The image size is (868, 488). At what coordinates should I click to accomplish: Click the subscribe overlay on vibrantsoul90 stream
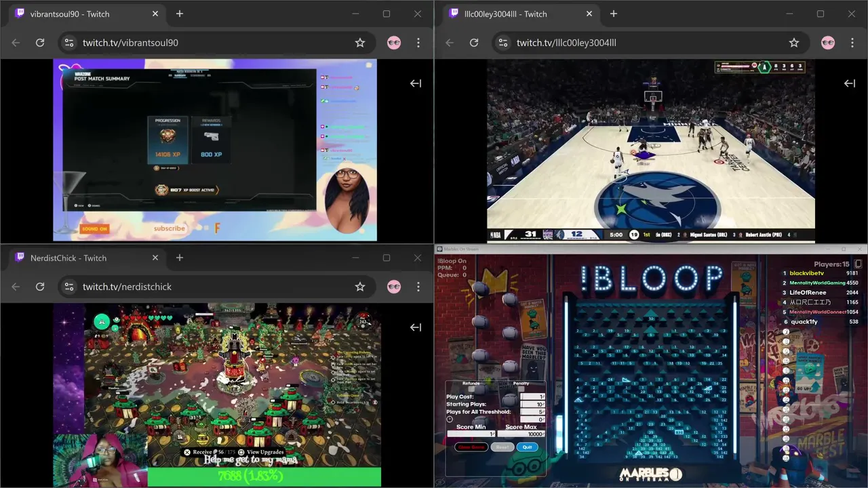[x=169, y=228]
